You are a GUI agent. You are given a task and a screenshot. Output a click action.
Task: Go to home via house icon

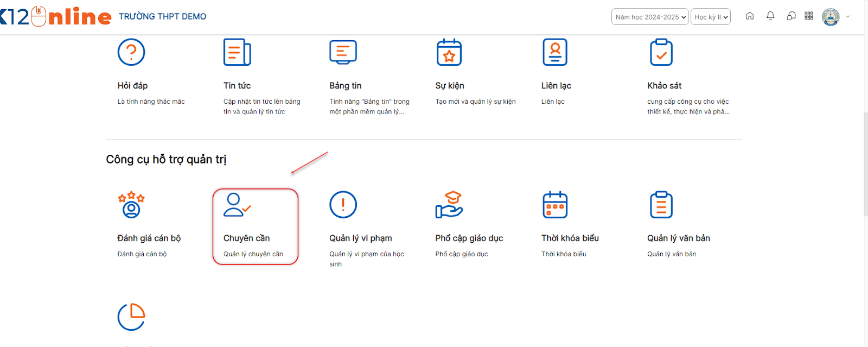[x=750, y=16]
